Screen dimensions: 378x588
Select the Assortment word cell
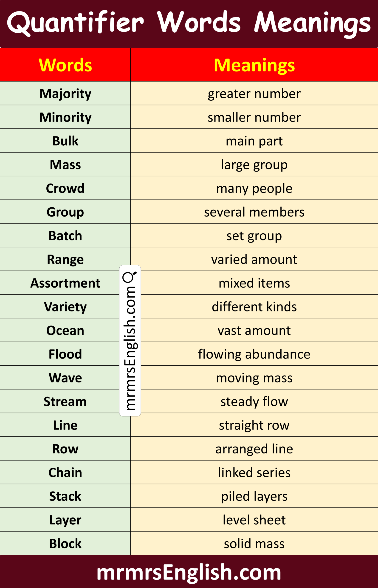[65, 283]
